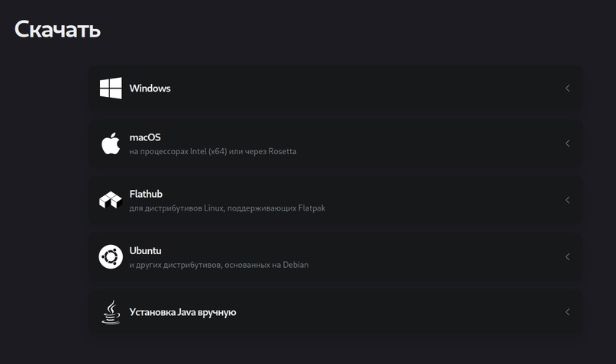The image size is (616, 364).
Task: Click the Java coffee cup icon
Action: [111, 312]
